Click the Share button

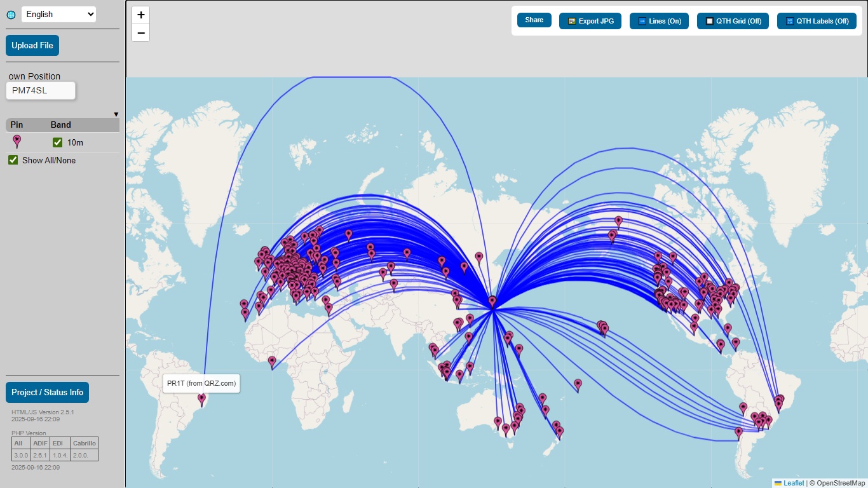(x=534, y=20)
